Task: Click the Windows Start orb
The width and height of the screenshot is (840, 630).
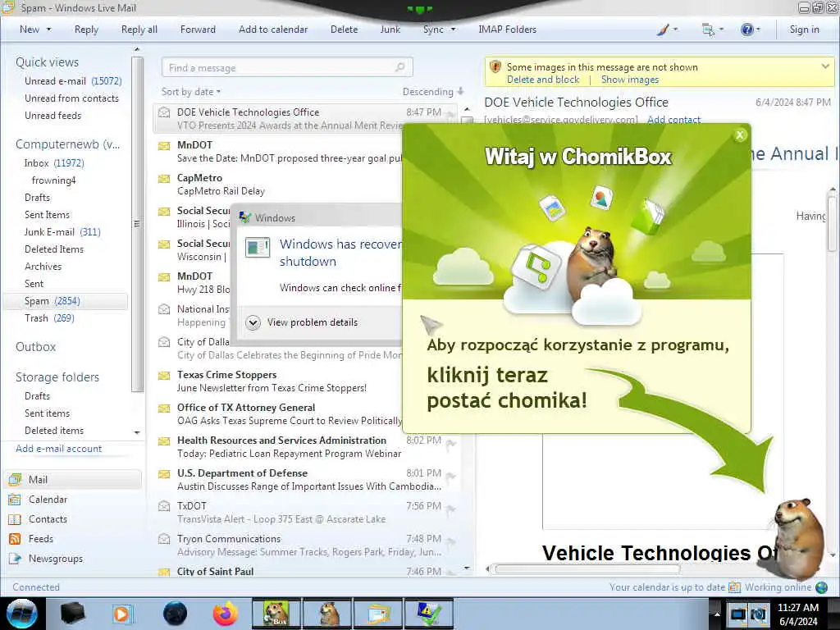Action: click(21, 614)
